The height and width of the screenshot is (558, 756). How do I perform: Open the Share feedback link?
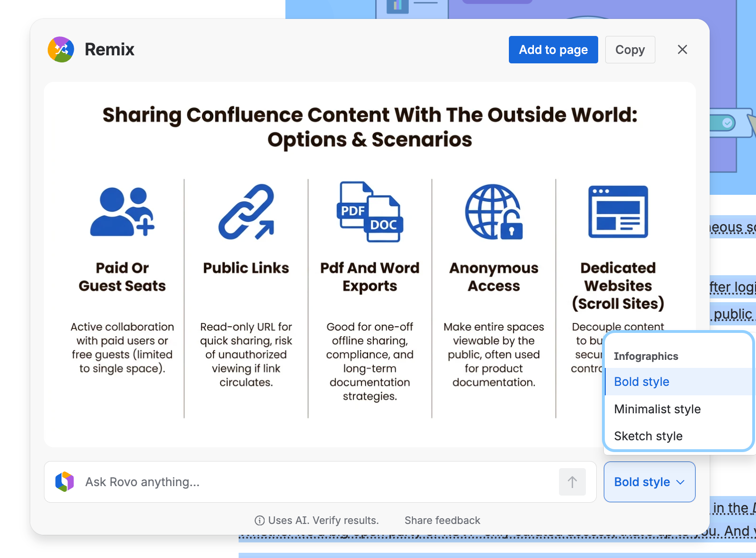[442, 521]
